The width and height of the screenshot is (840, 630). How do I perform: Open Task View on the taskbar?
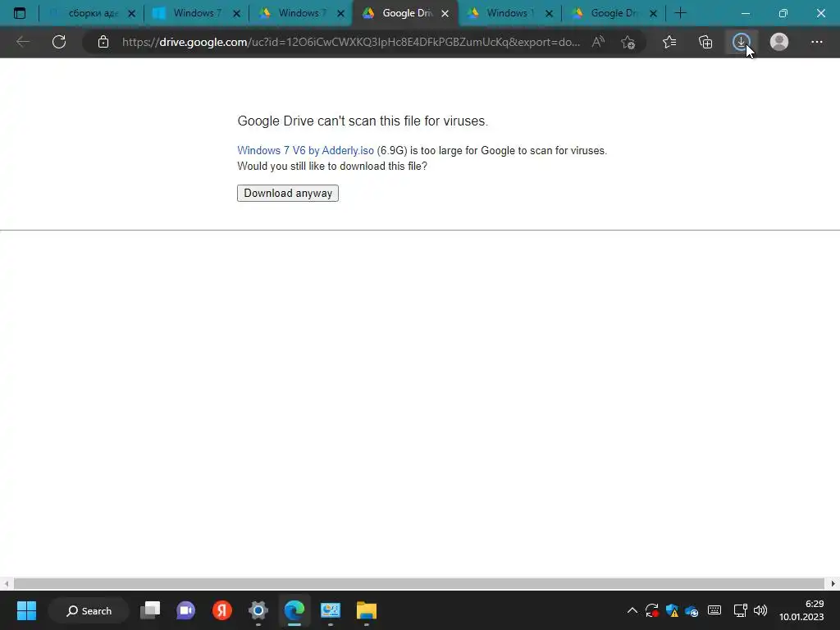(150, 610)
